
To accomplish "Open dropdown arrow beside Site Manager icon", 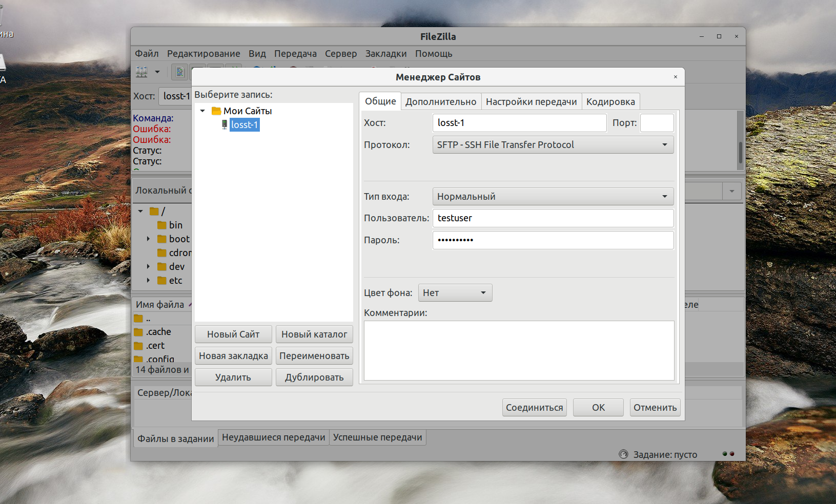I will (x=157, y=72).
